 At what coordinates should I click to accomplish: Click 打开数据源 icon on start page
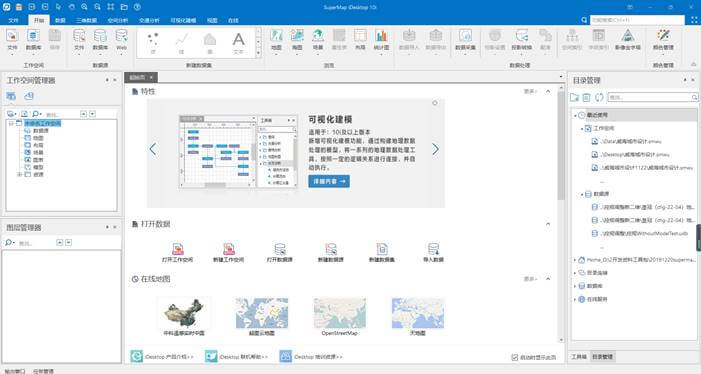click(x=280, y=252)
